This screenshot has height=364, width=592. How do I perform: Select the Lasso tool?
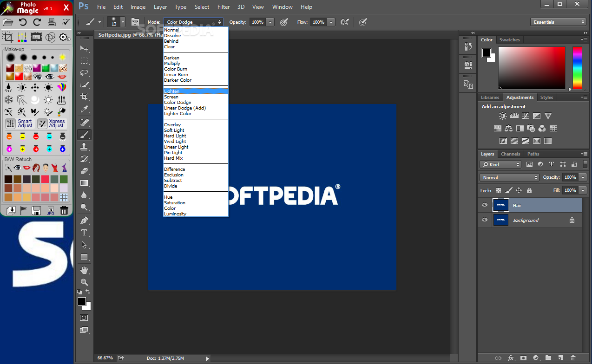tap(84, 73)
